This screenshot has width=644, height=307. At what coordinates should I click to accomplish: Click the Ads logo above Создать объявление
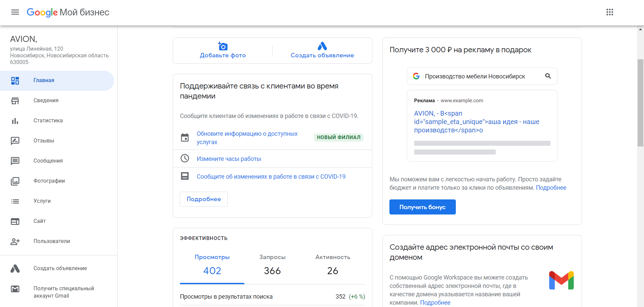322,46
